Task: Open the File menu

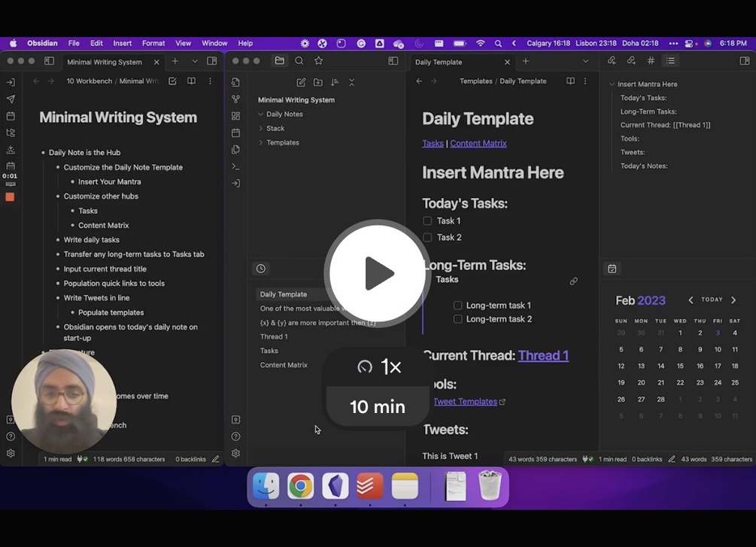Action: 74,44
